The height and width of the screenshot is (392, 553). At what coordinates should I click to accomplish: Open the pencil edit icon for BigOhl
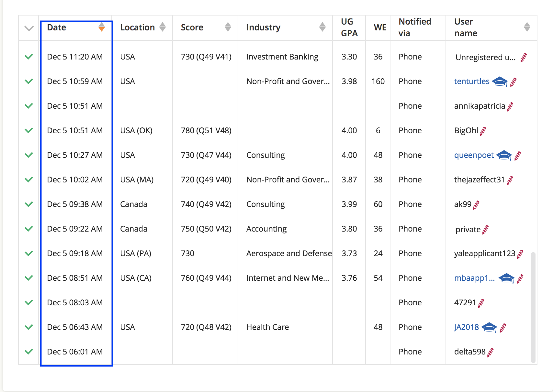tap(482, 131)
